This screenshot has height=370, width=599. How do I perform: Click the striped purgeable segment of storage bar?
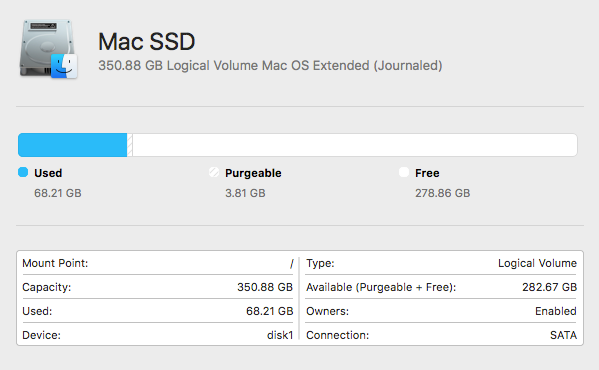(x=130, y=145)
